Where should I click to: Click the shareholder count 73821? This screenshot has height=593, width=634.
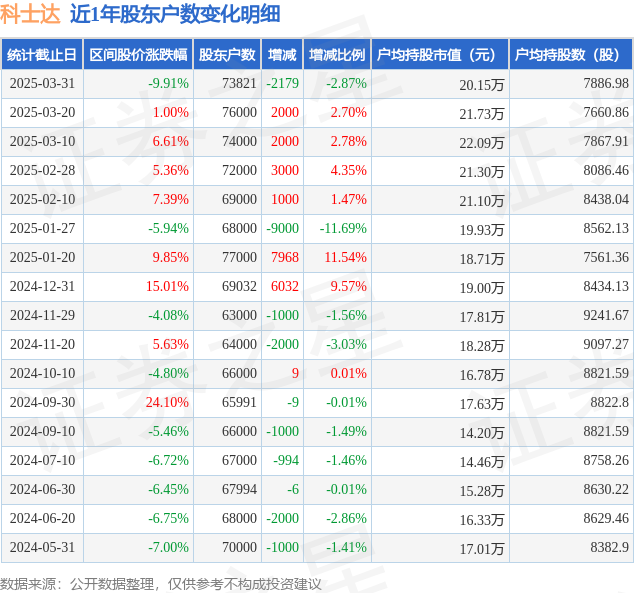tap(239, 83)
